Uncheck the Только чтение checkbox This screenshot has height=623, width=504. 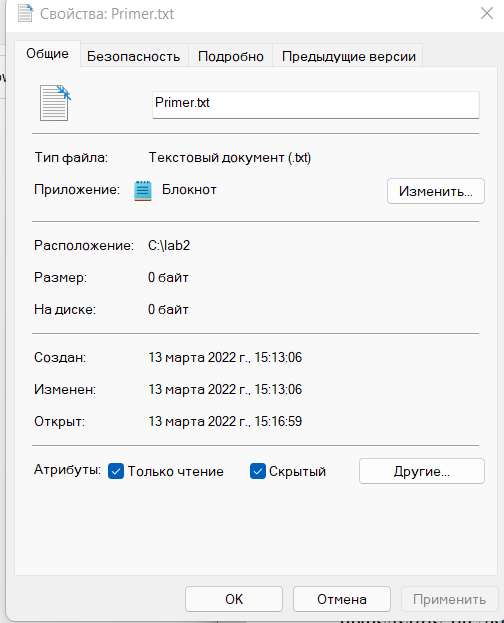tap(116, 471)
